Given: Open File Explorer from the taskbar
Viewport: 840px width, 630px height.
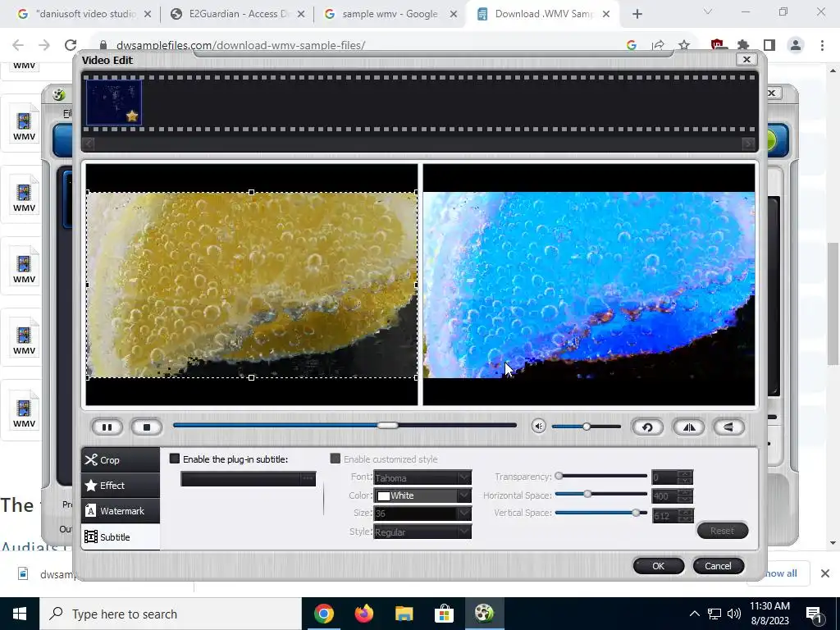Looking at the screenshot, I should (x=404, y=614).
